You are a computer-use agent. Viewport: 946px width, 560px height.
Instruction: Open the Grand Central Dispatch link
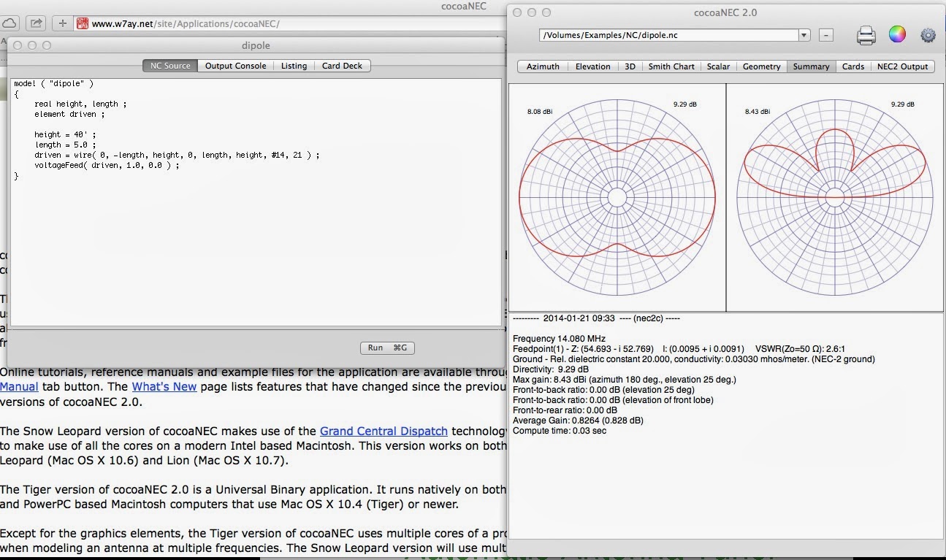[x=384, y=431]
